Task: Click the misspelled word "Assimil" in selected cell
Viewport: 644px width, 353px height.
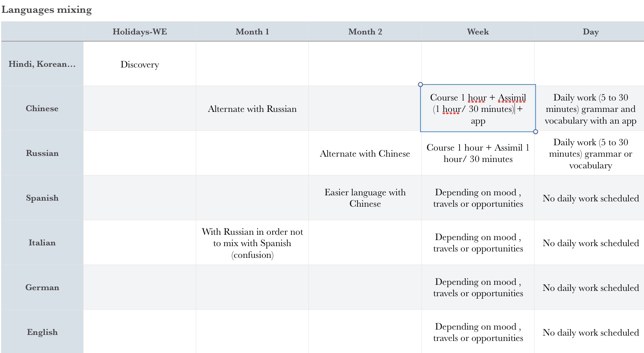Action: 512,98
